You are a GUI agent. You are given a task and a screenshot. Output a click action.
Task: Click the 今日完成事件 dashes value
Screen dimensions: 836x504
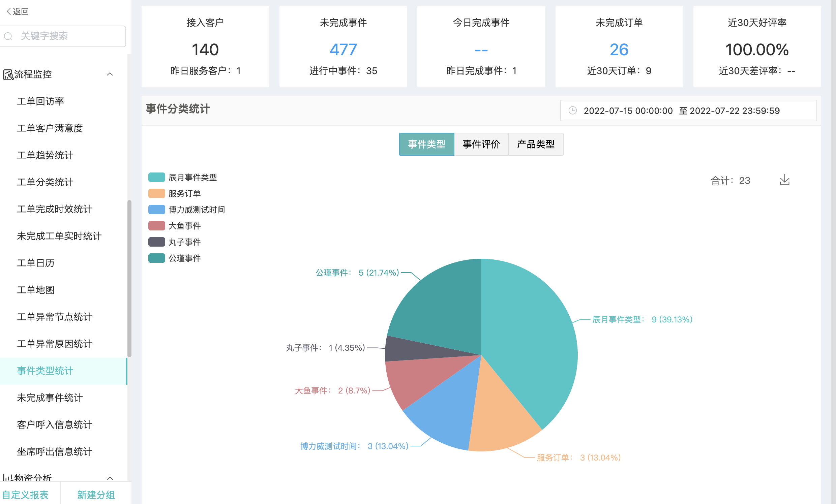tap(481, 50)
